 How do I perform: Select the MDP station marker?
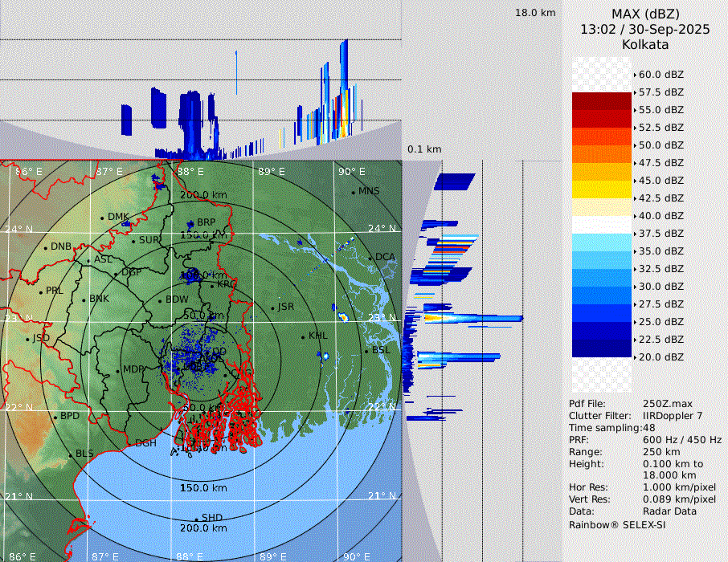click(117, 370)
